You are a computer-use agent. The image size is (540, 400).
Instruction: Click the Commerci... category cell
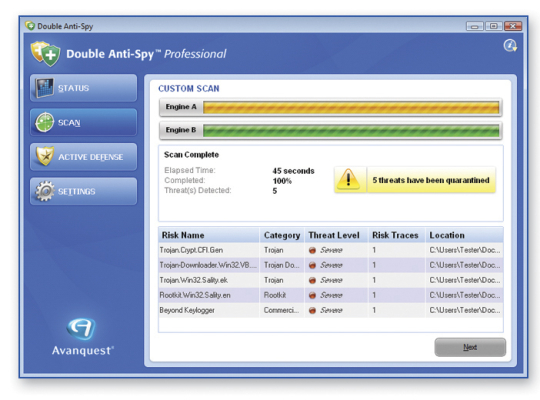[x=282, y=310]
